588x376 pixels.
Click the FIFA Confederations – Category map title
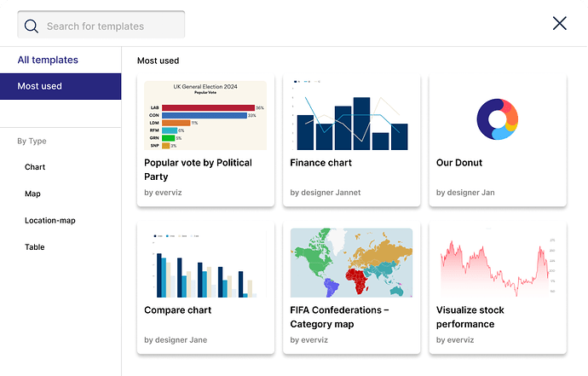[339, 317]
